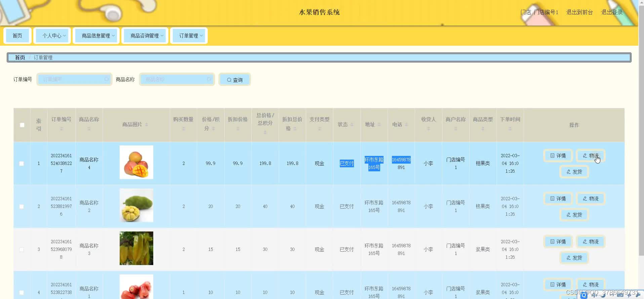The width and height of the screenshot is (644, 299).
Task: Click 发货 for order row 3
Action: point(574,258)
